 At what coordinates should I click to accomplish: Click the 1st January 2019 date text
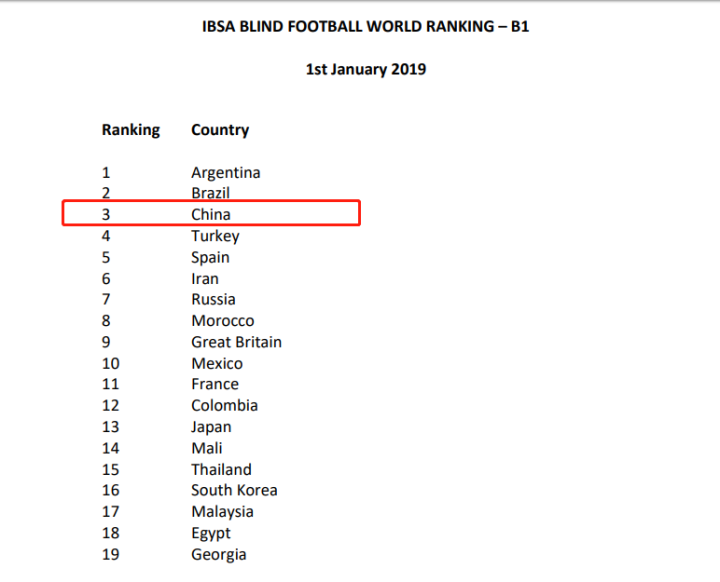click(x=365, y=69)
